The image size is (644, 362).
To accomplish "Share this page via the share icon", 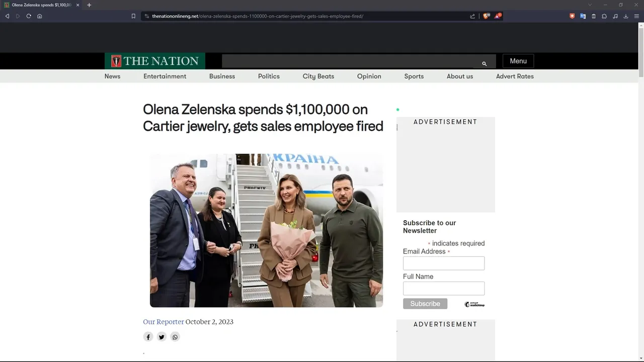I will pos(472,16).
